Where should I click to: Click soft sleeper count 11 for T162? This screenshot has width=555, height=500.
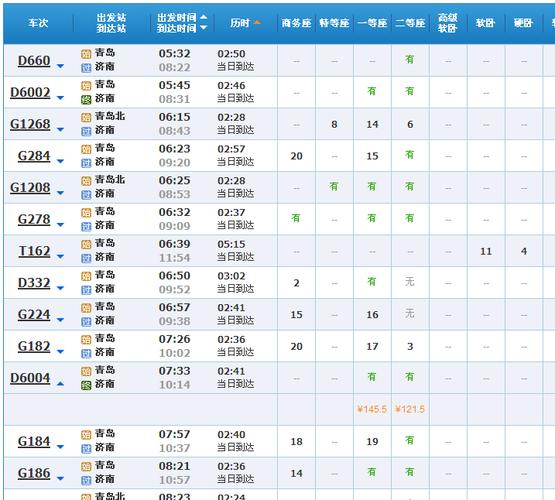[x=486, y=251]
